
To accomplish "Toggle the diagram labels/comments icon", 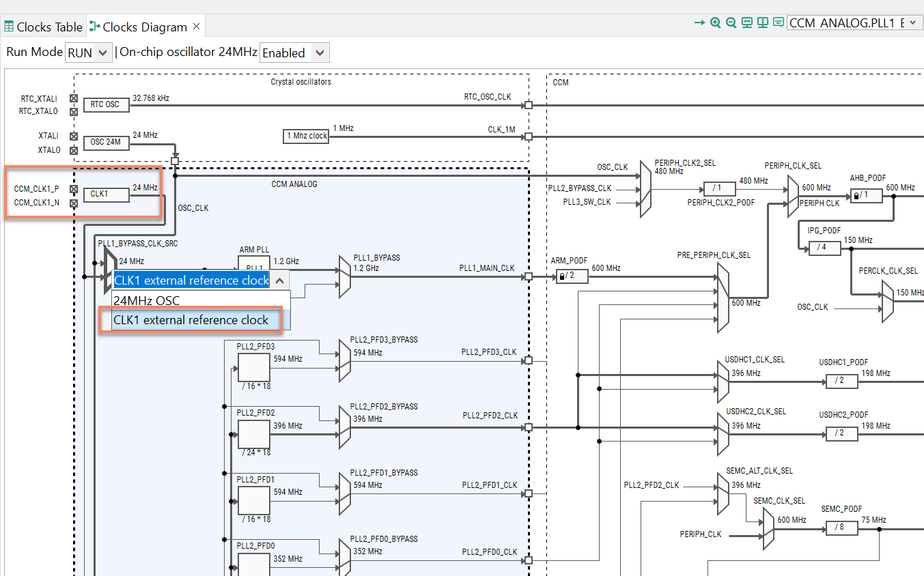I will 778,23.
